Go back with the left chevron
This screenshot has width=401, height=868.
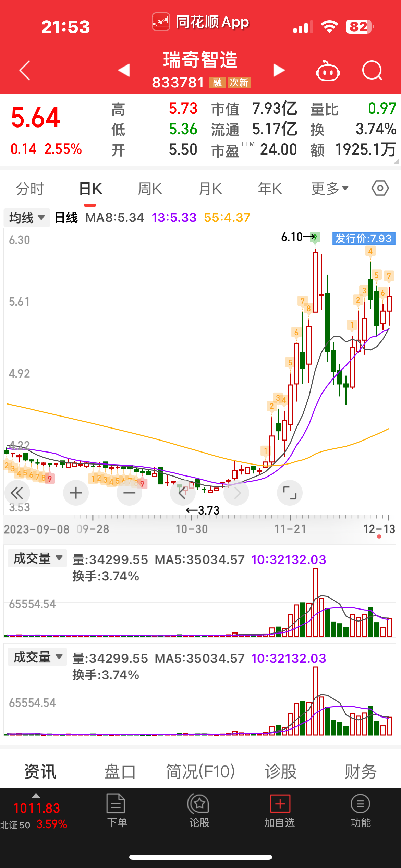pos(25,71)
